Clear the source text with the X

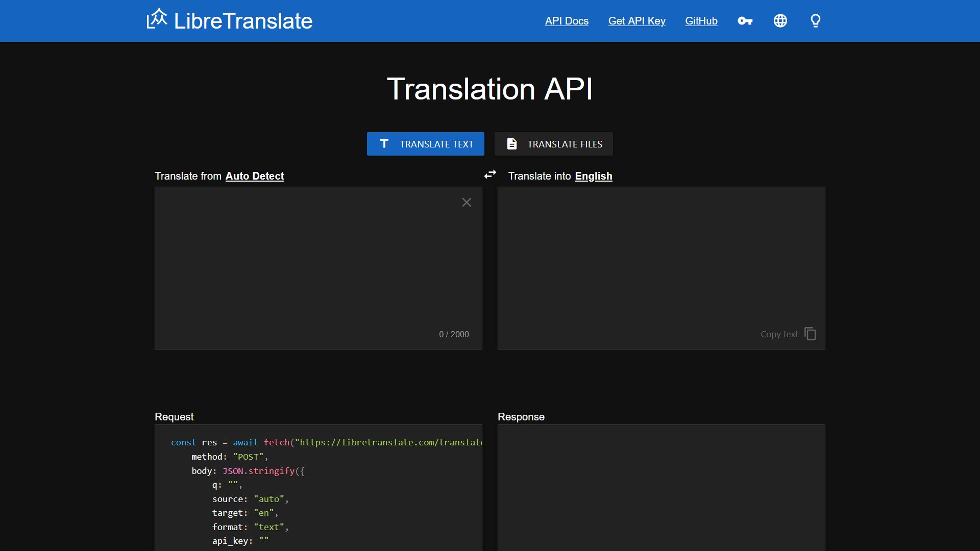click(466, 202)
